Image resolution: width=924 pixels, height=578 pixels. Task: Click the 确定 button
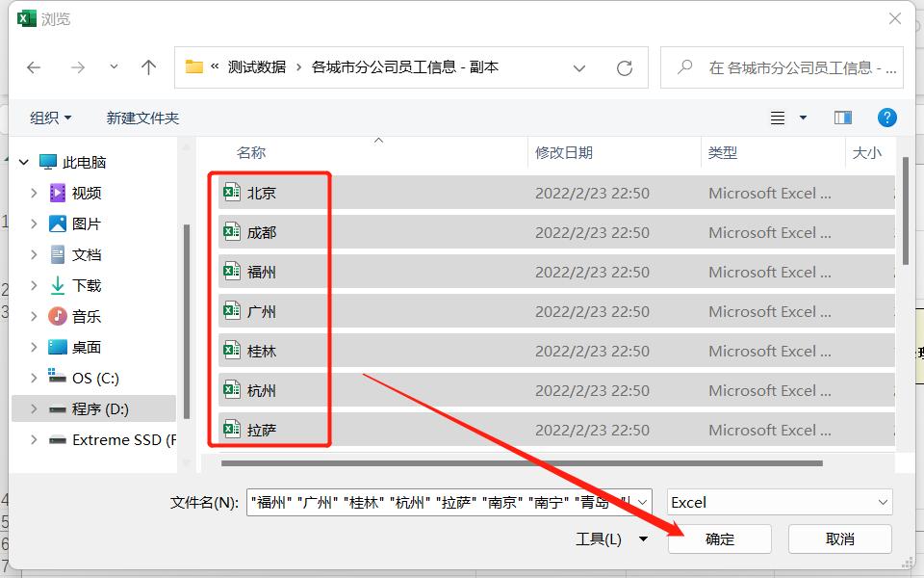tap(719, 539)
